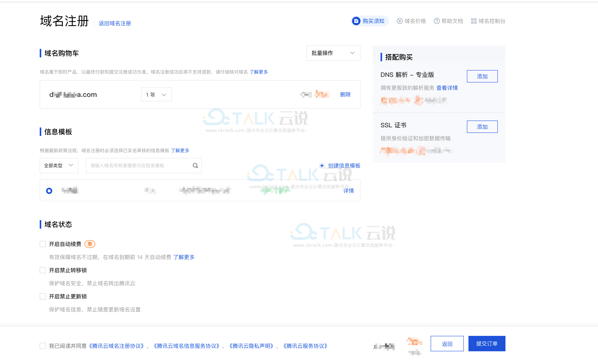This screenshot has width=598, height=364.
Task: Click the 搭配购买 panel heading
Action: [x=399, y=57]
